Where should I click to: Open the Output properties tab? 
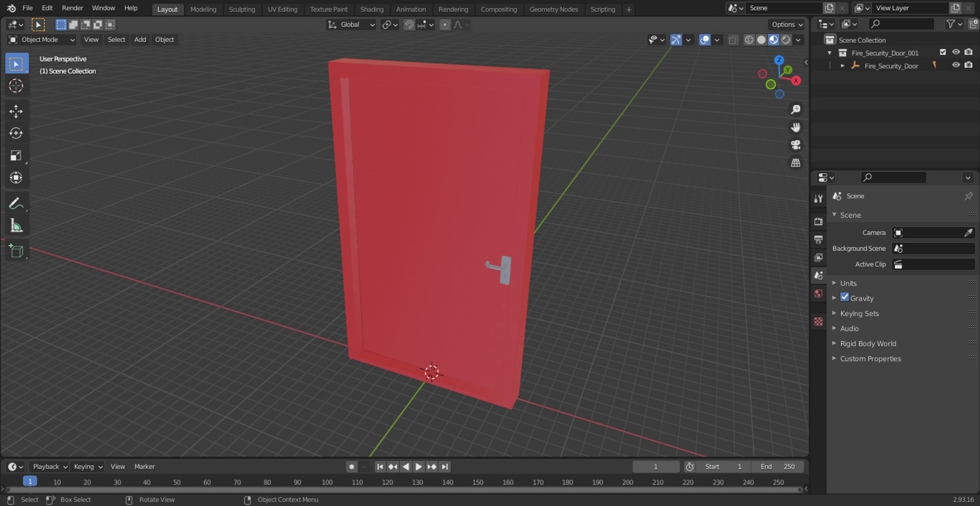point(818,239)
